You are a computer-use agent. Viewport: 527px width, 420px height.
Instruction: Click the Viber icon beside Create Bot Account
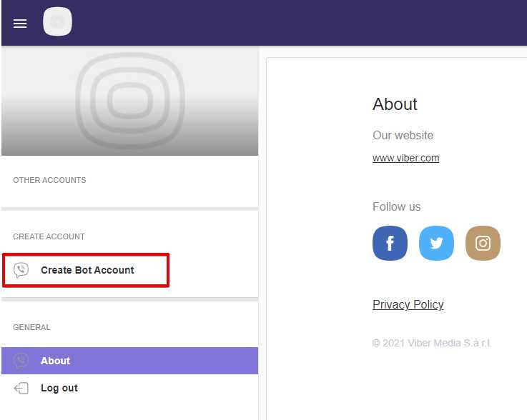click(x=21, y=270)
